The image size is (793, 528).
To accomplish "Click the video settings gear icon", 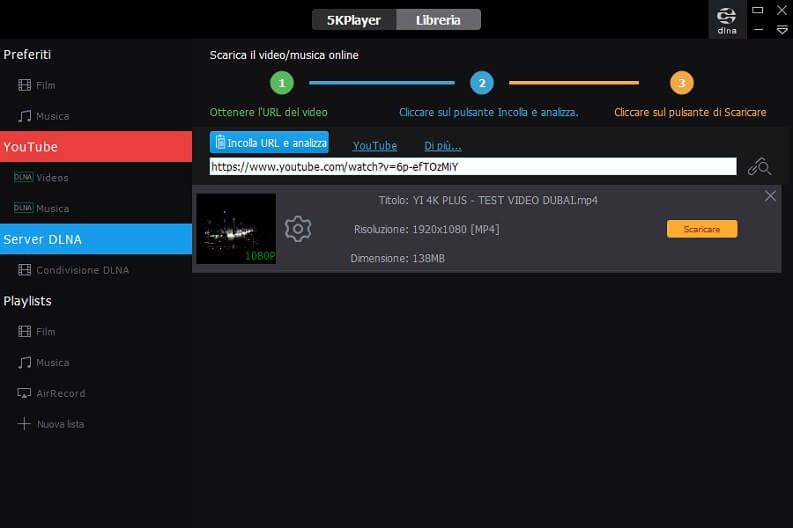I will pyautogui.click(x=298, y=229).
